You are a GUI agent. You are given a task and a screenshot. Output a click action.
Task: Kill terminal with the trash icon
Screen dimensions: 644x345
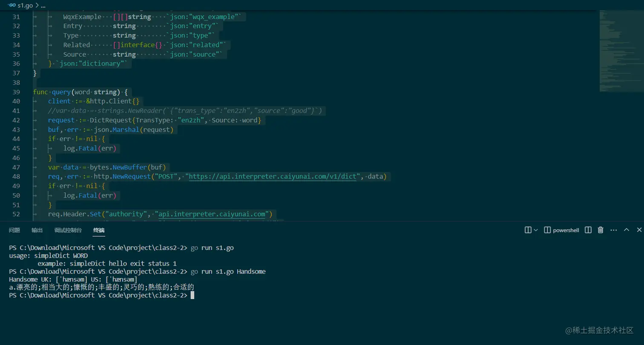(x=601, y=230)
